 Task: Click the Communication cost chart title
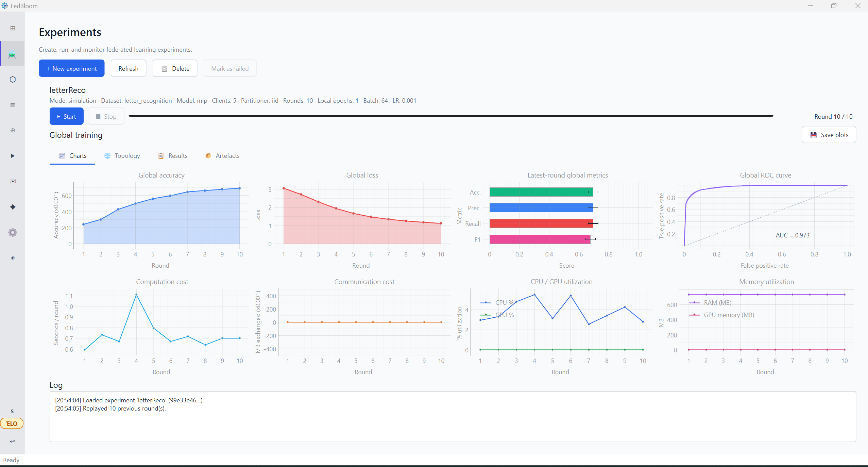364,282
